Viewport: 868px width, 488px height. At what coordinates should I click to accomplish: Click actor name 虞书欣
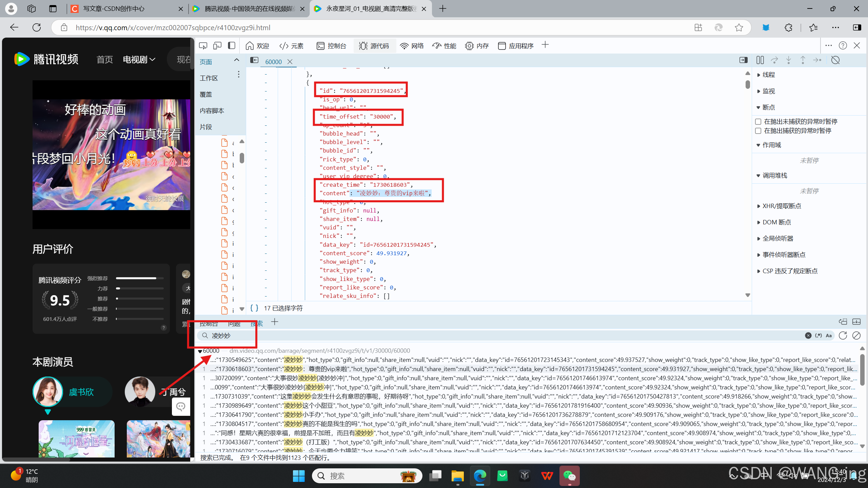tap(81, 392)
